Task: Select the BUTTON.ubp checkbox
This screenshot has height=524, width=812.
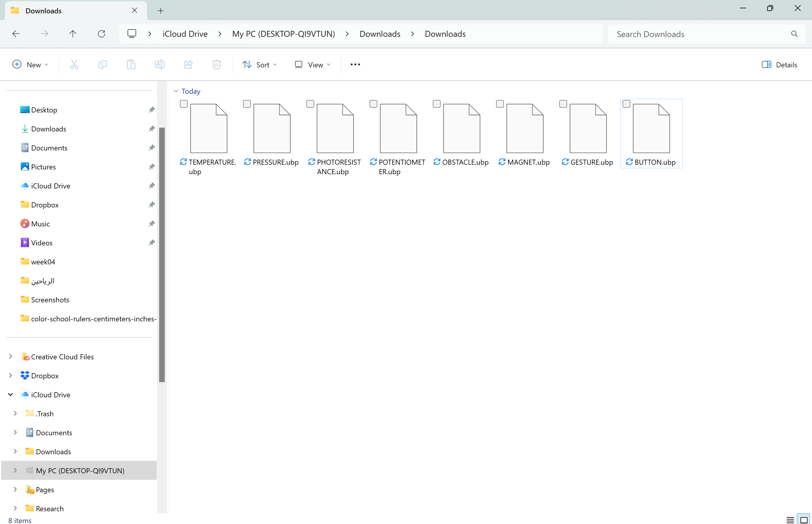Action: 626,104
